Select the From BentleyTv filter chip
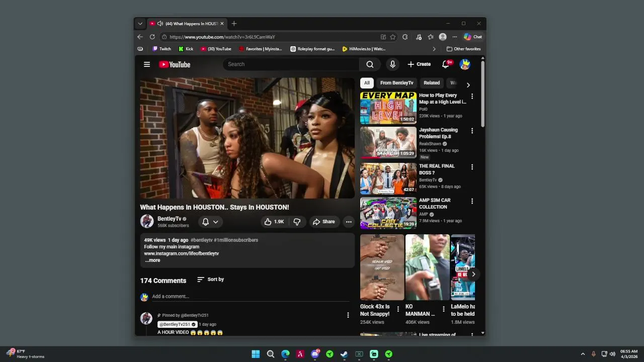 (x=396, y=83)
